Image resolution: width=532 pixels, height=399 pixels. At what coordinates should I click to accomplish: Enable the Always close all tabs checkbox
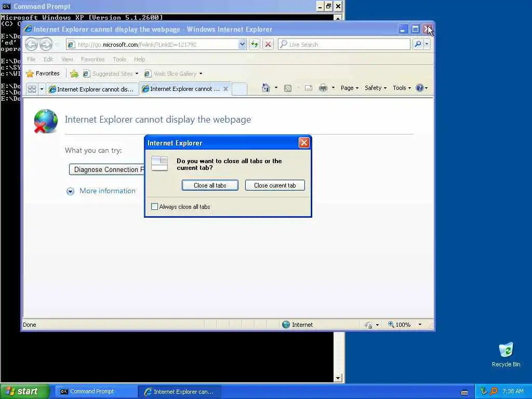point(154,206)
